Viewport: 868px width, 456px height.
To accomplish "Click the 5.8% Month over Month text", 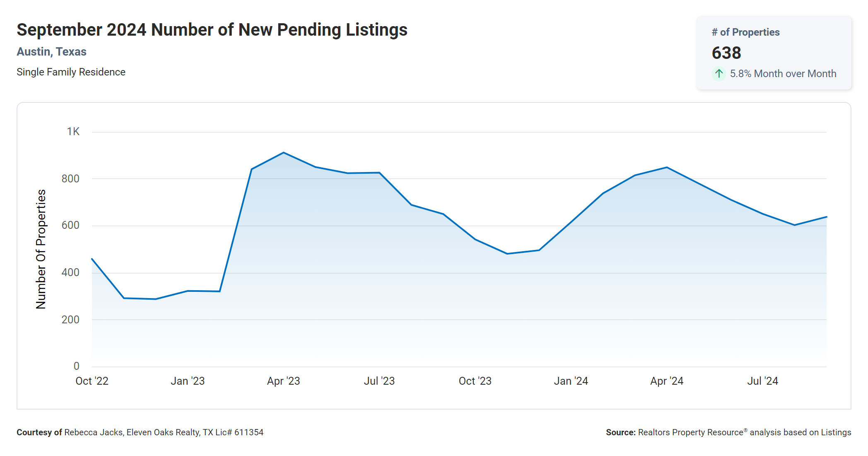I will click(783, 74).
